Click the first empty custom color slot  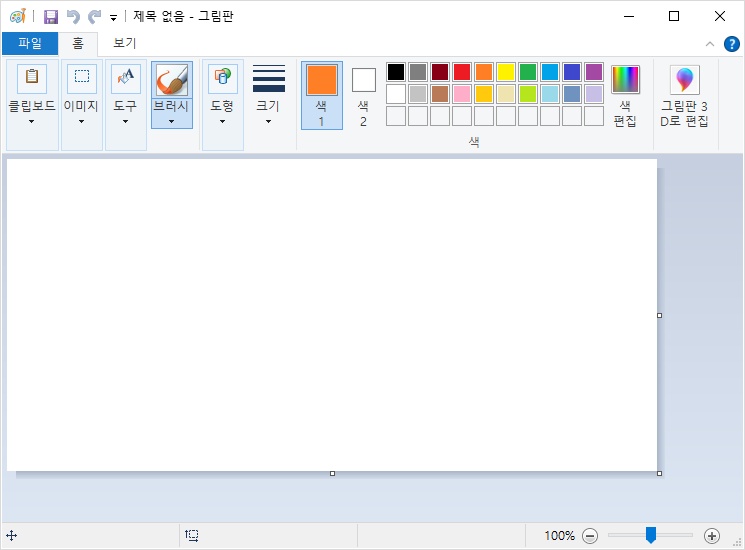396,116
